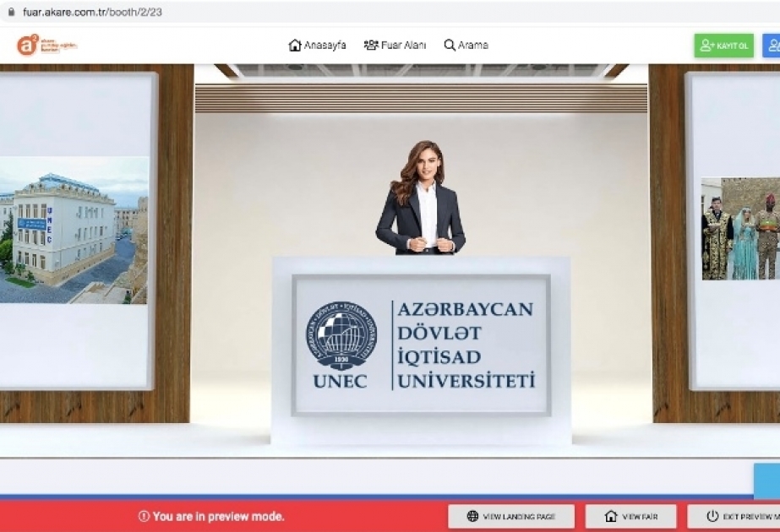
Task: Click the 'You are in preview mode.' text
Action: click(218, 517)
